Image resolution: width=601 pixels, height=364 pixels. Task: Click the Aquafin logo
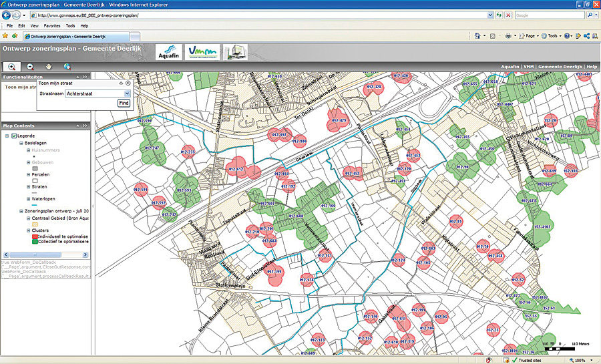click(168, 52)
